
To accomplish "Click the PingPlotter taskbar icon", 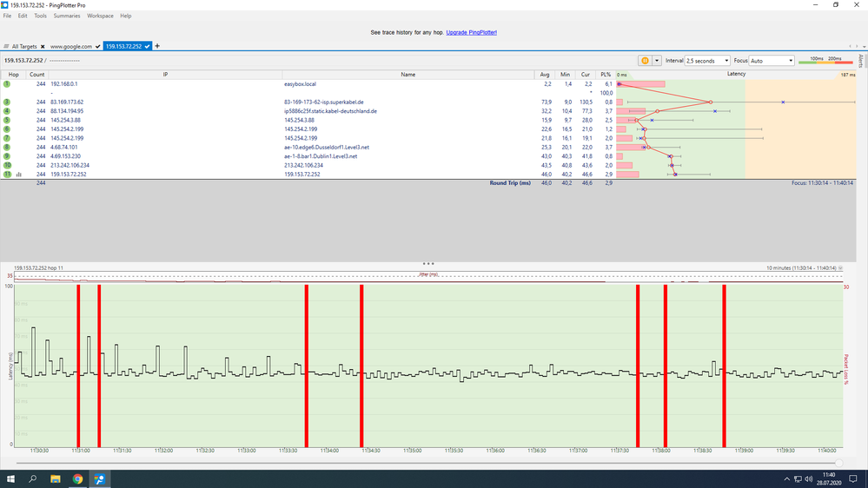I will [100, 479].
